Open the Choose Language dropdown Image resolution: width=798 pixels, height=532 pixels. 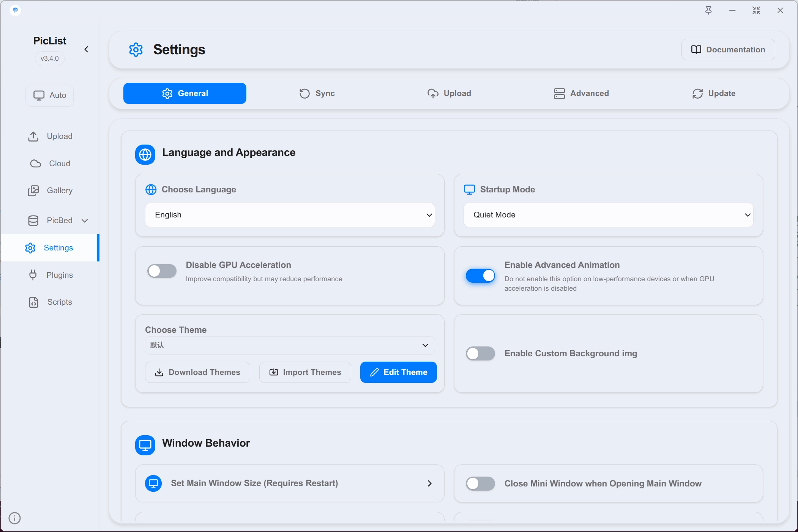coord(290,215)
